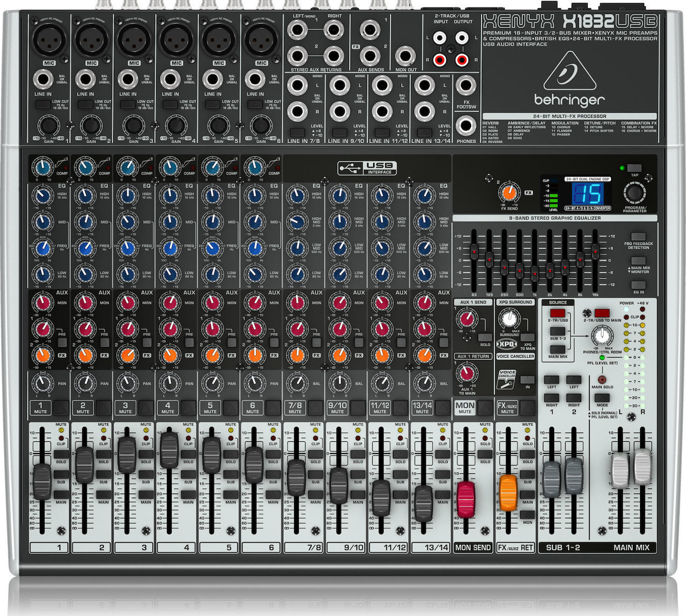Select MAIN MIX as monitor source

click(557, 349)
